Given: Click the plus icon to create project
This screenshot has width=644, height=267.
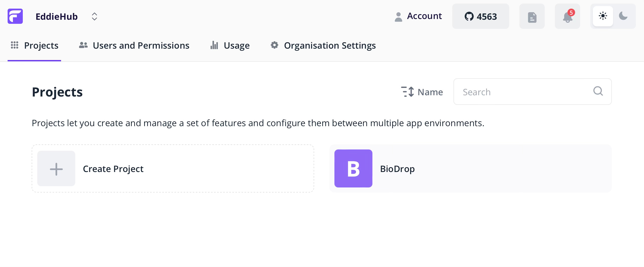Looking at the screenshot, I should 56,169.
